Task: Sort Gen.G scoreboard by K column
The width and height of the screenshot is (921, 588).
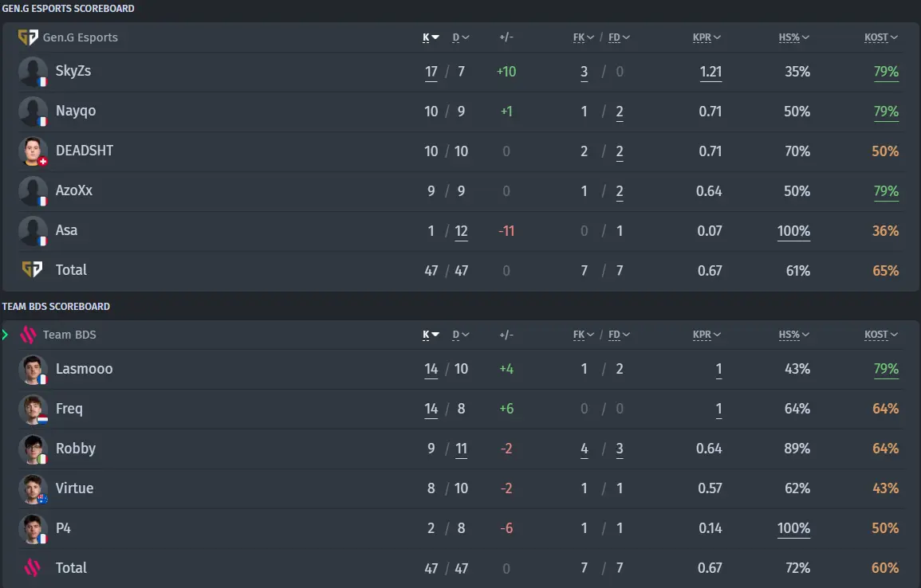Action: [431, 37]
